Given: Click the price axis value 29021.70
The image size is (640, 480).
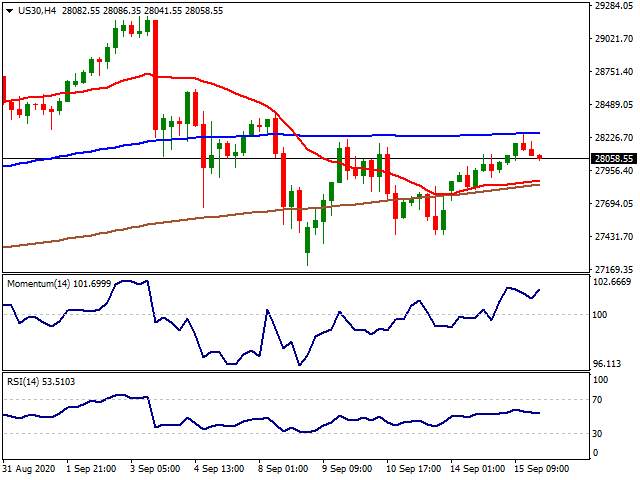Looking at the screenshot, I should [x=614, y=39].
